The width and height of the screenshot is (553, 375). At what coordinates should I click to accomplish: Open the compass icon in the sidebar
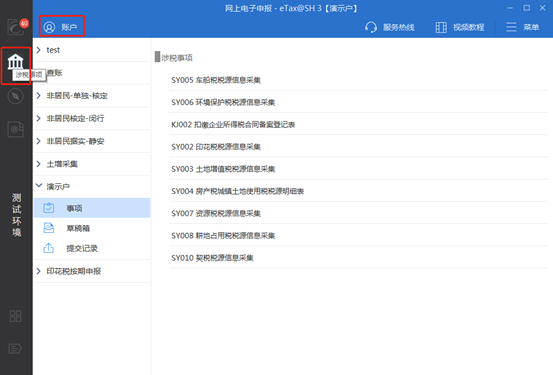pos(16,96)
